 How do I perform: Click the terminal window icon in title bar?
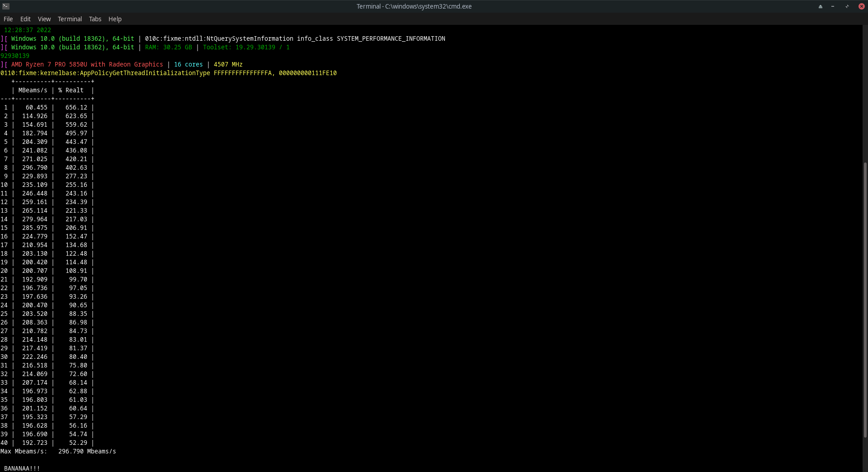pos(6,6)
